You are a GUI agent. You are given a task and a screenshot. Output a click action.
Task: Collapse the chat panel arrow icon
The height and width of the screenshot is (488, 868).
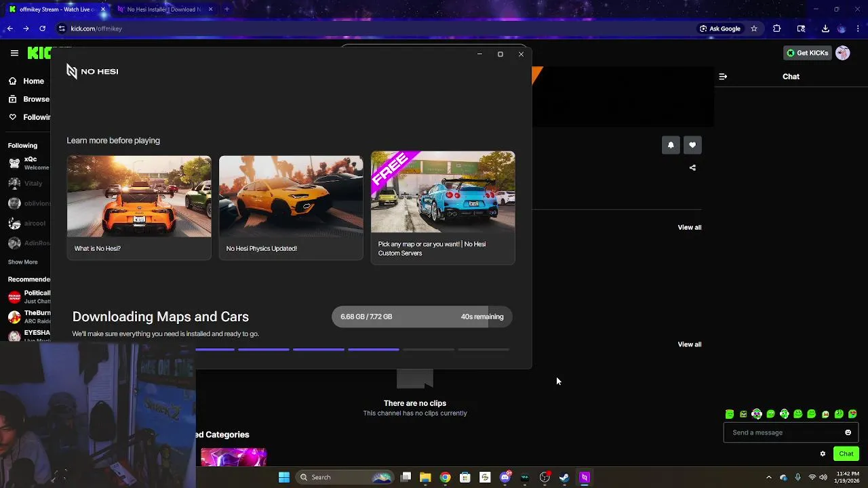723,77
